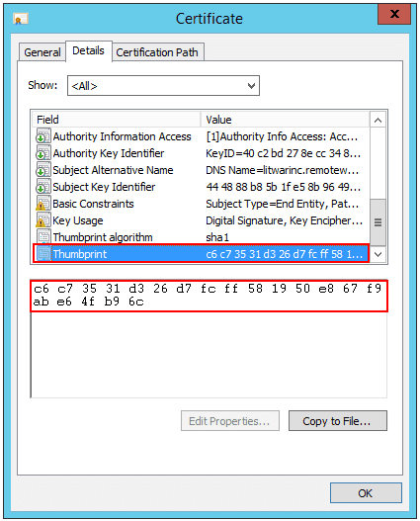Click the '[1]Authority Info Access: Acc...' value
Viewport: 420px width, 521px height.
coord(282,136)
